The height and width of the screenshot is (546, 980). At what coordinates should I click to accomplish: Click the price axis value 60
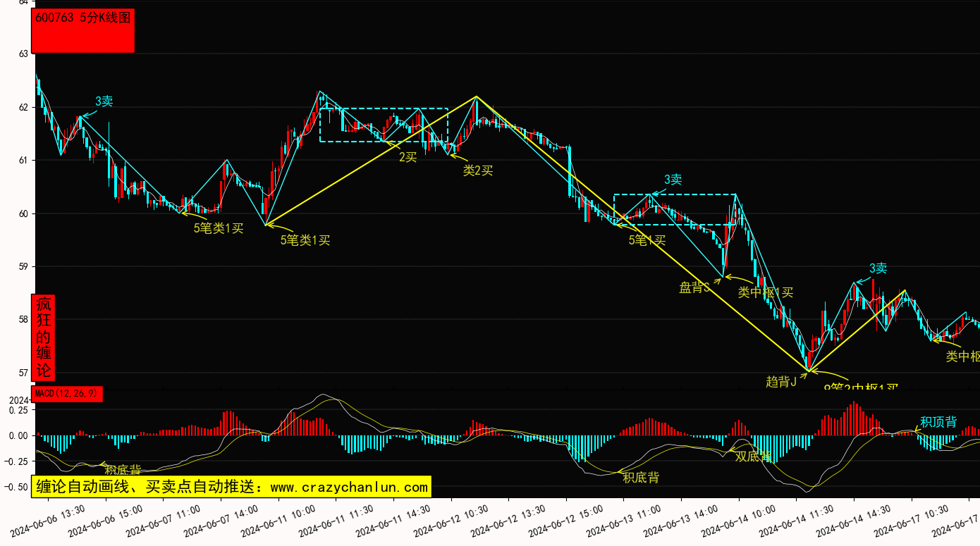point(23,213)
